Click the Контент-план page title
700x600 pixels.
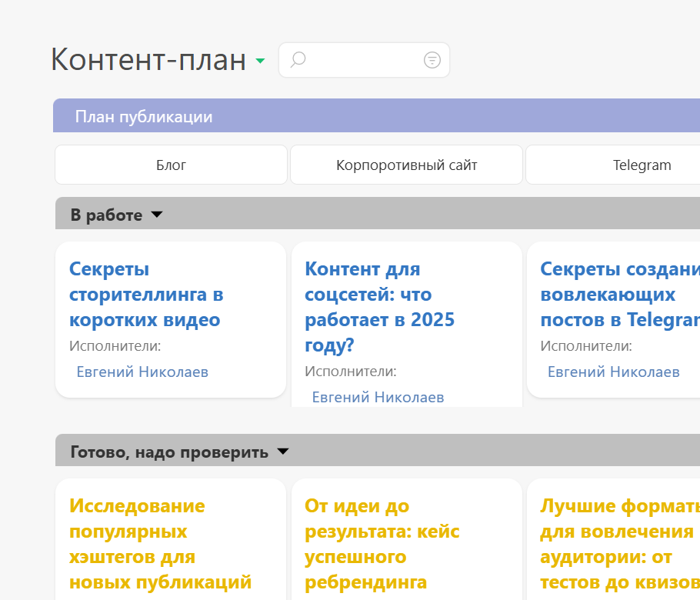coord(148,59)
